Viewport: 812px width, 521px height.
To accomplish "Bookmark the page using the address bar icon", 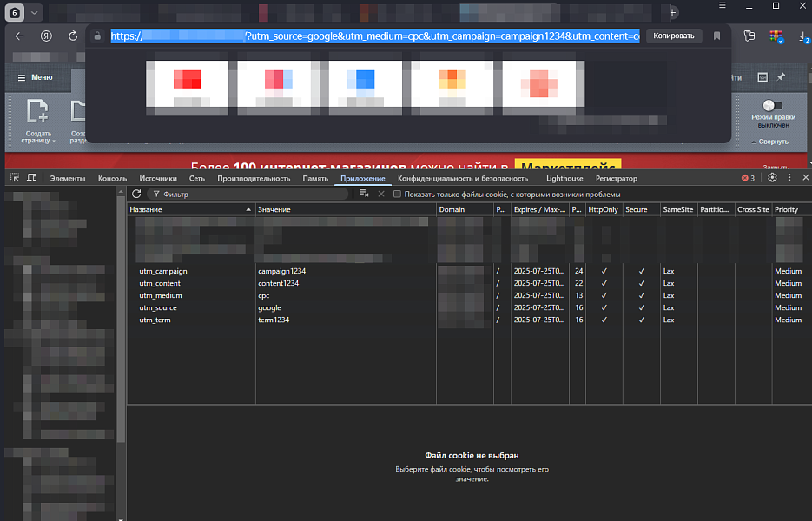I will coord(716,36).
